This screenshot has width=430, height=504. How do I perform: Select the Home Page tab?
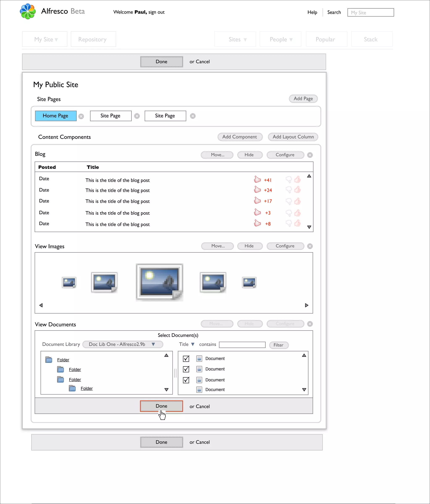click(56, 116)
